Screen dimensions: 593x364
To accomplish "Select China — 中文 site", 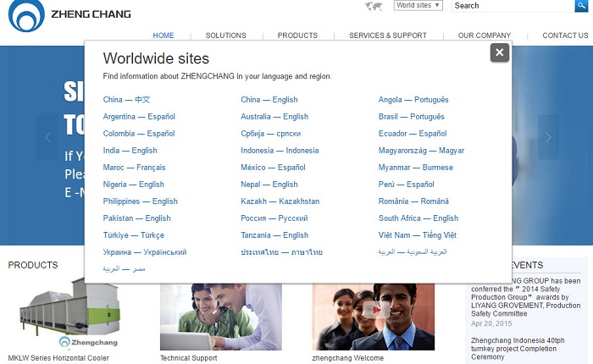I will point(126,100).
